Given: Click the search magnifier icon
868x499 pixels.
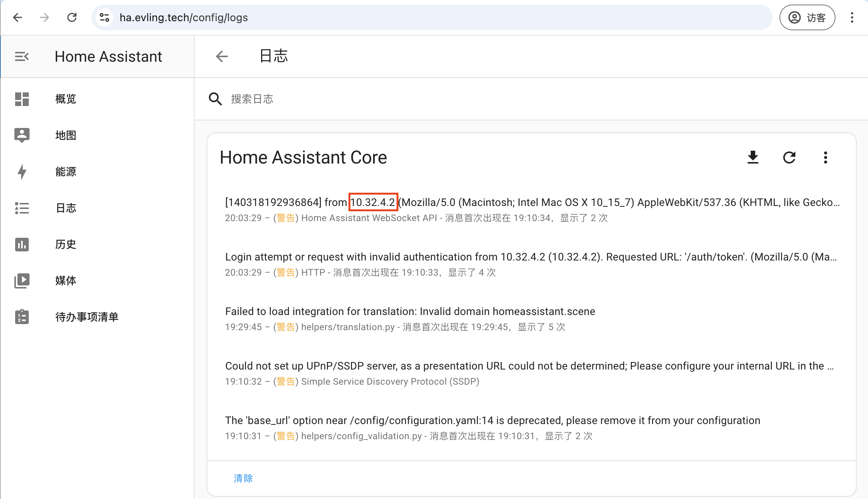Looking at the screenshot, I should (x=215, y=99).
